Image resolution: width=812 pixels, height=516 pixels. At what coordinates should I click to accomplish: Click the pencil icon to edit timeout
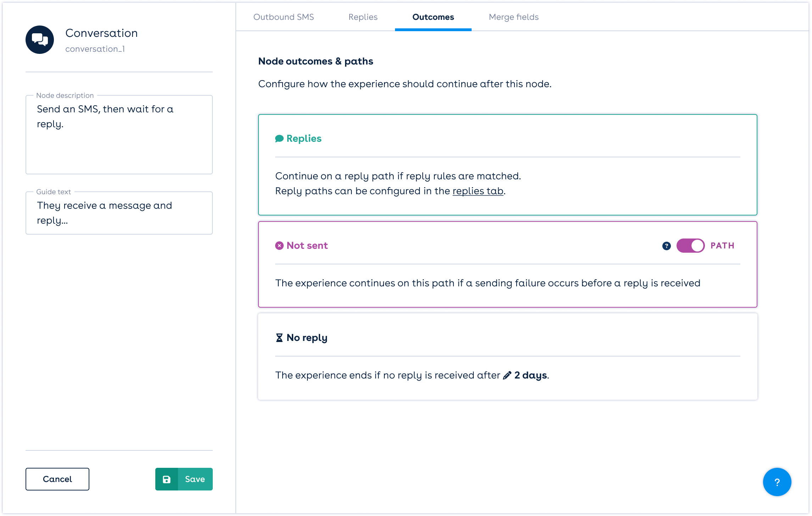pyautogui.click(x=507, y=375)
